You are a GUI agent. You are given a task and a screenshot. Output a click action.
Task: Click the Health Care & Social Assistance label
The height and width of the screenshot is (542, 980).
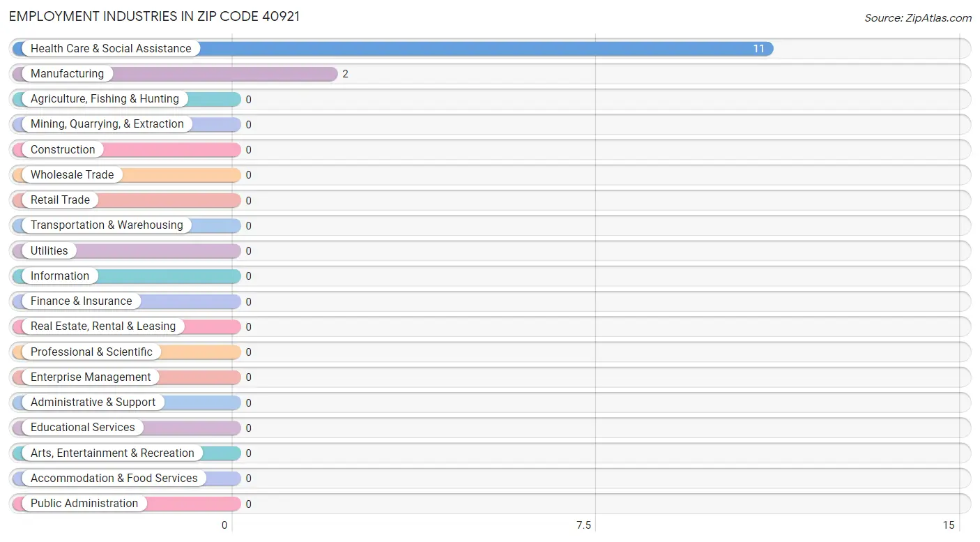click(x=111, y=49)
